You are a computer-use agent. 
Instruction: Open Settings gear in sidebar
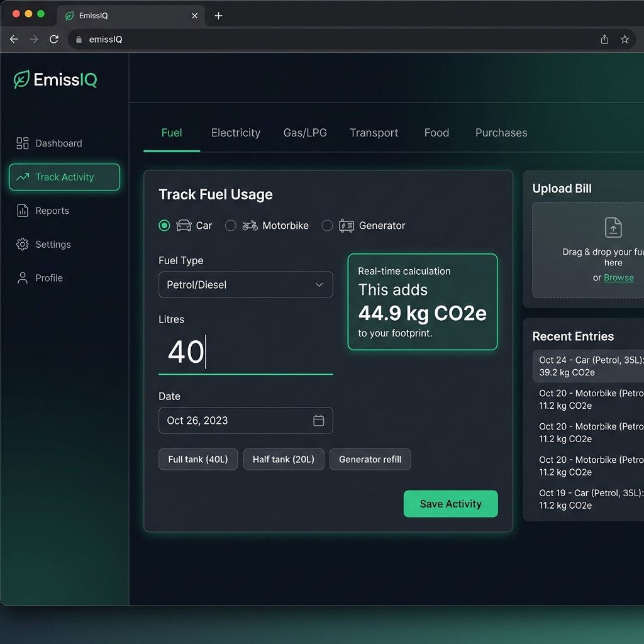pos(23,245)
